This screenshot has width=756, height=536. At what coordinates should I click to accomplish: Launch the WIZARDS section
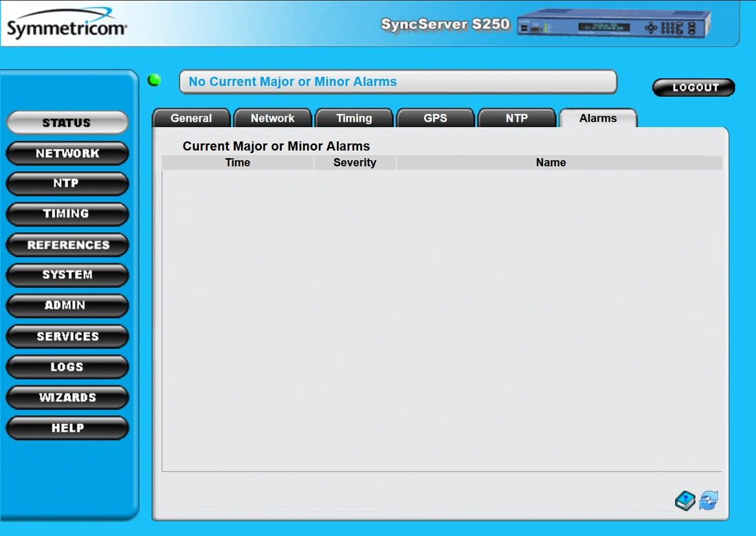pyautogui.click(x=67, y=397)
